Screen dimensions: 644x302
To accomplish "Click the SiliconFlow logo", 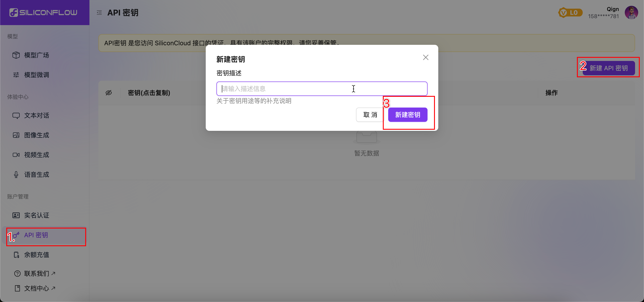I will [44, 12].
